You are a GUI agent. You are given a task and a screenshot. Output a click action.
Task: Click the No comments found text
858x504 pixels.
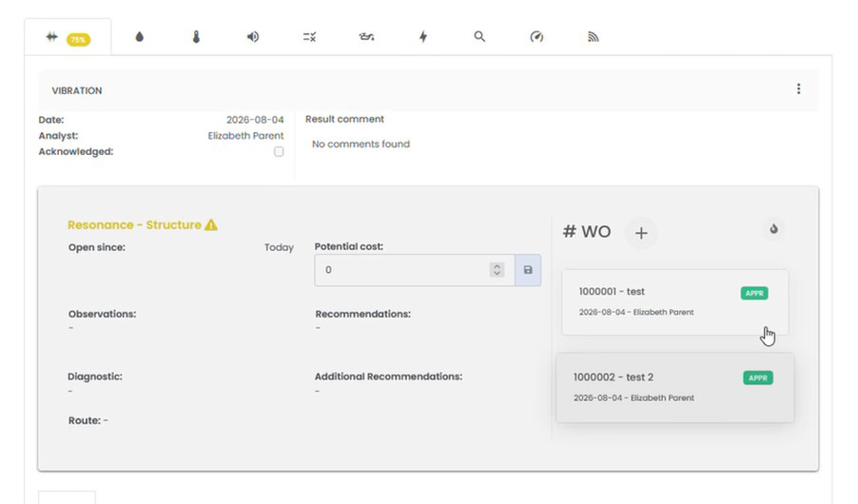[361, 144]
